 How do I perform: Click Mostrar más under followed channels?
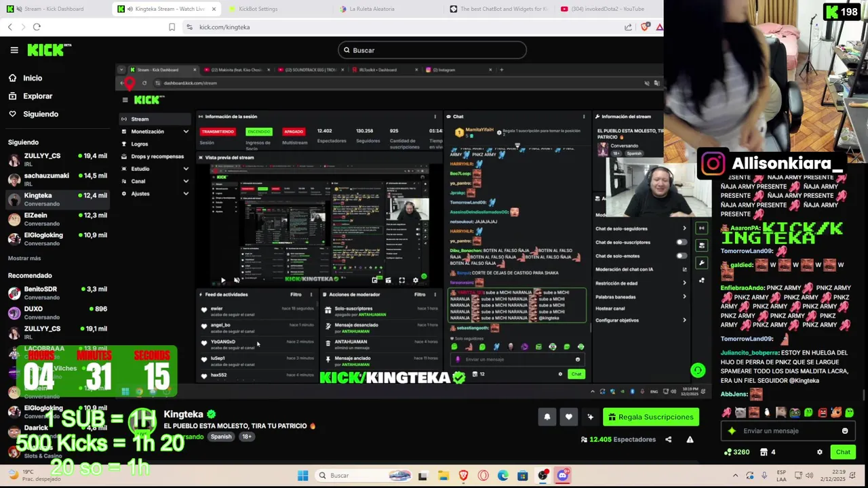[x=24, y=258]
